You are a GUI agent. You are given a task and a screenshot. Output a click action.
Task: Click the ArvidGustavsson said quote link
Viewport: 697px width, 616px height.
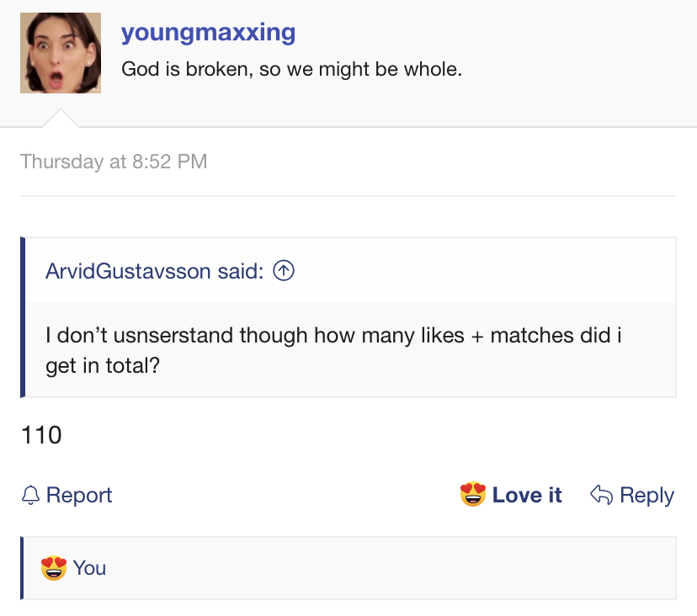[x=155, y=271]
